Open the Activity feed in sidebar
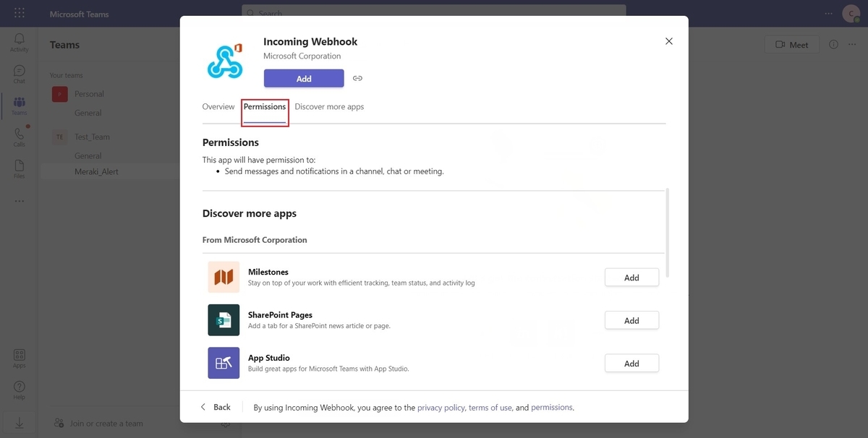 pyautogui.click(x=19, y=43)
